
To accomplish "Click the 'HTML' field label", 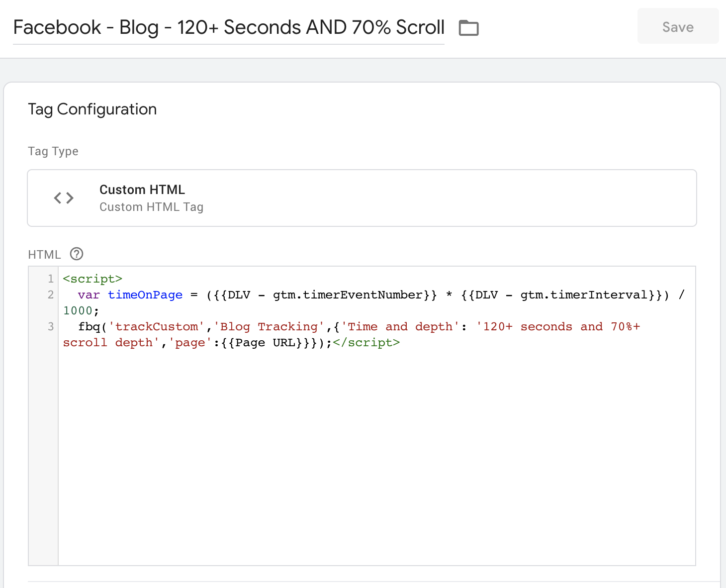I will 44,255.
